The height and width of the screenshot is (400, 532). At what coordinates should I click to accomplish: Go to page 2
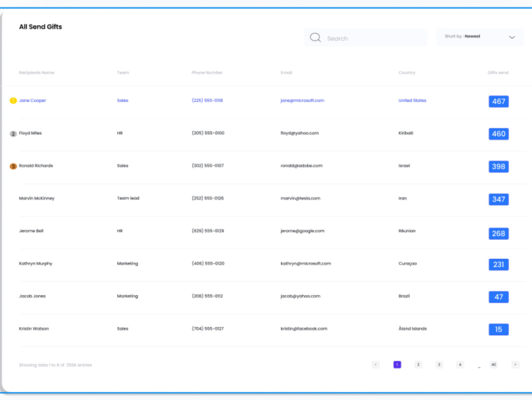click(x=418, y=365)
